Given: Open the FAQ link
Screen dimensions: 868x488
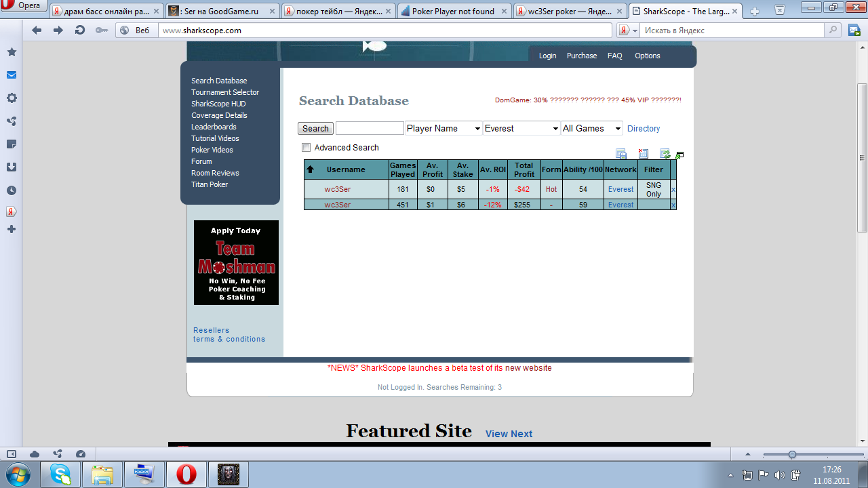Looking at the screenshot, I should 615,56.
